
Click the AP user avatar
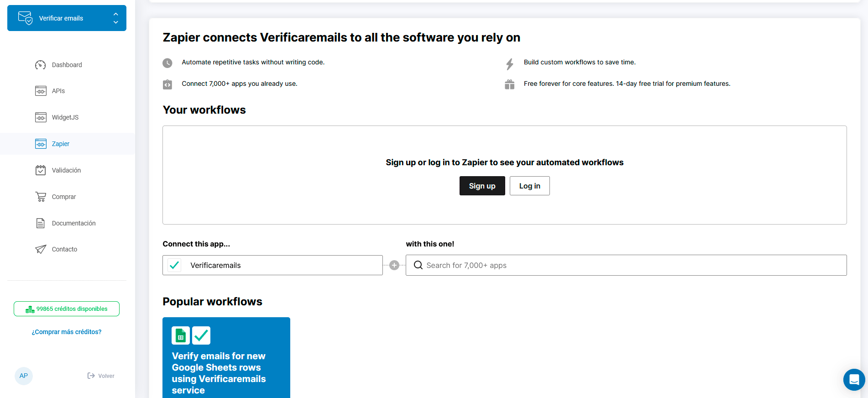[x=24, y=376]
